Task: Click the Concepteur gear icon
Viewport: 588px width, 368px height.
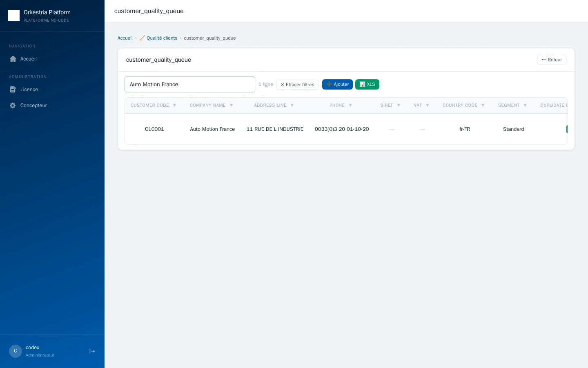Action: (x=13, y=105)
